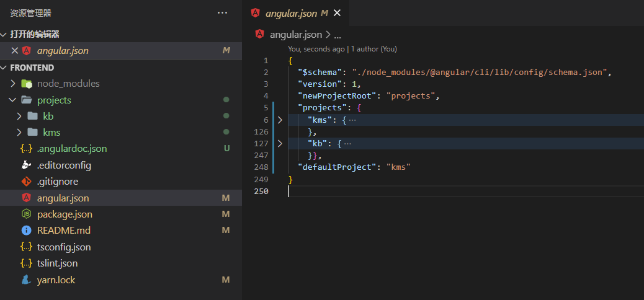Viewport: 644px width, 300px height.
Task: Close angular.json in the open editors list
Action: [14, 50]
